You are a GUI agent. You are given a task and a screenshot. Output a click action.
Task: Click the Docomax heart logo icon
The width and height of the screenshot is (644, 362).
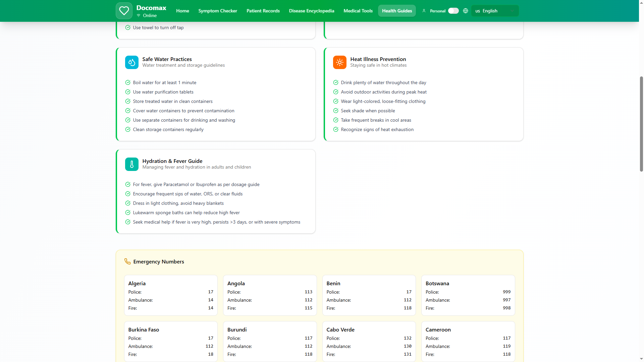click(124, 11)
